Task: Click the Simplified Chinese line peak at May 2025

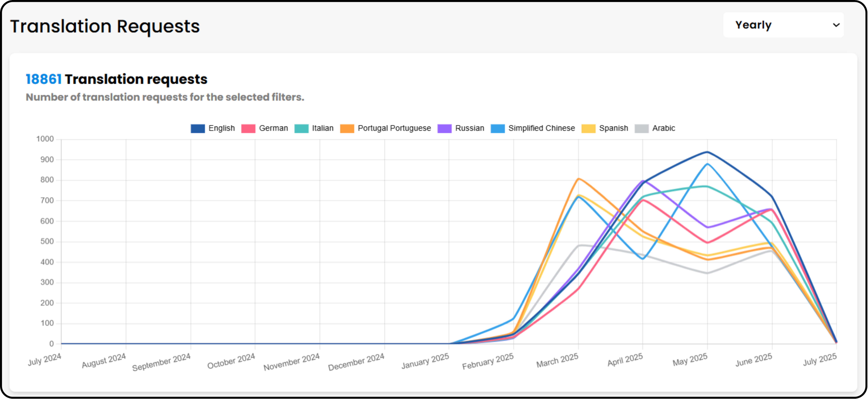Action: [x=707, y=164]
